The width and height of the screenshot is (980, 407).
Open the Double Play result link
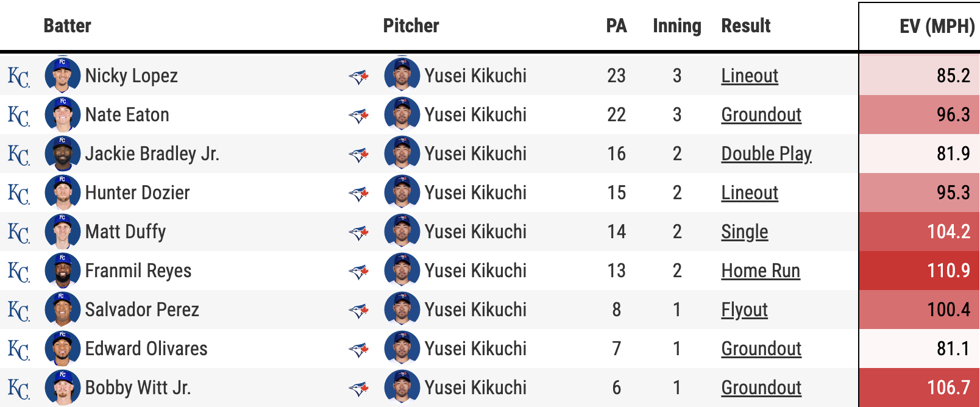pos(766,154)
